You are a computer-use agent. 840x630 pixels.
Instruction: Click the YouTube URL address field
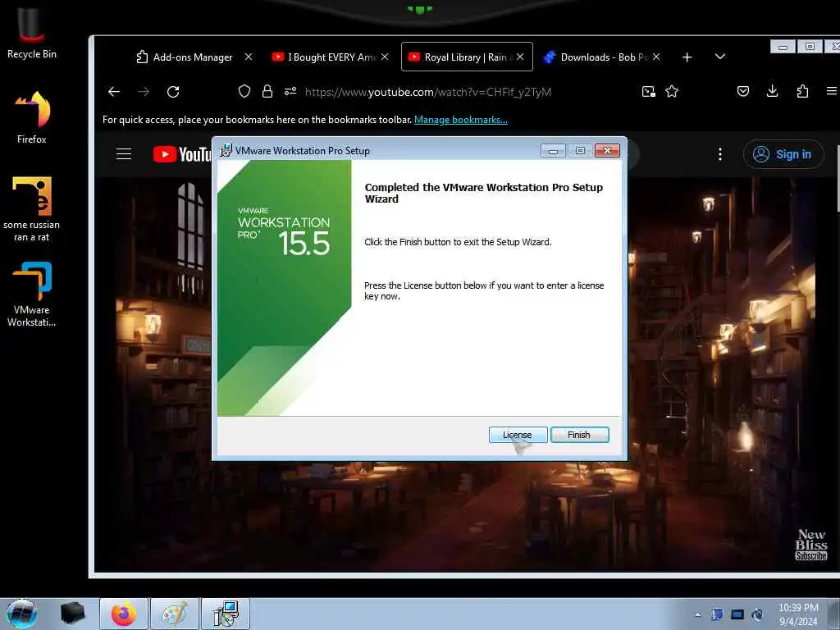428,92
